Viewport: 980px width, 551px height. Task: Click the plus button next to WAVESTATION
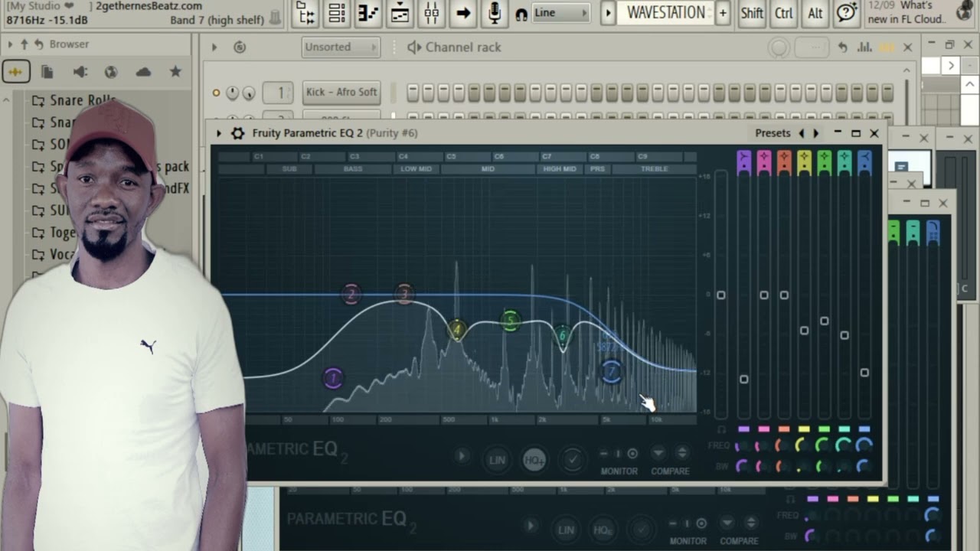[x=722, y=13]
